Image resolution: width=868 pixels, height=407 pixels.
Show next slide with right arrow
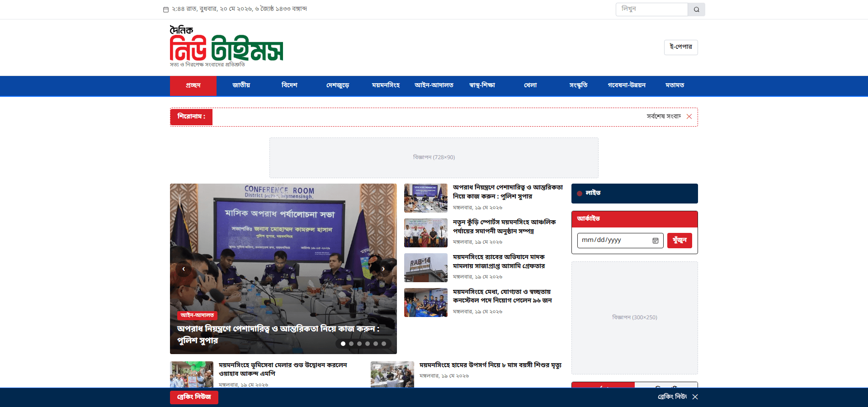(383, 269)
